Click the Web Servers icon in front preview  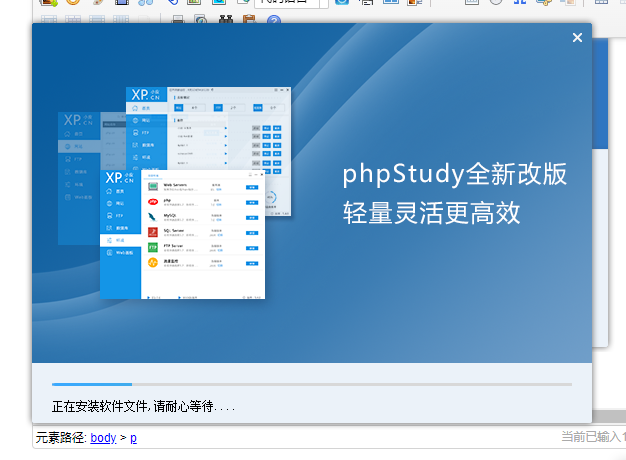[x=153, y=186]
